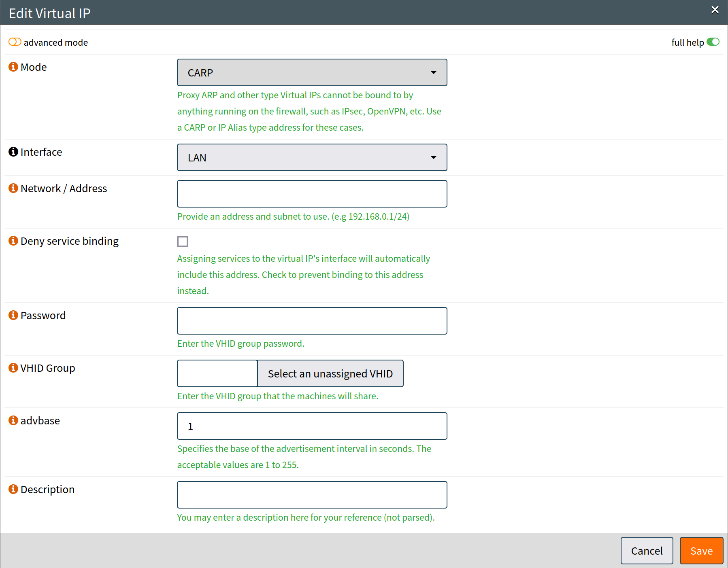Open the Mode dropdown showing CARP

coord(312,72)
